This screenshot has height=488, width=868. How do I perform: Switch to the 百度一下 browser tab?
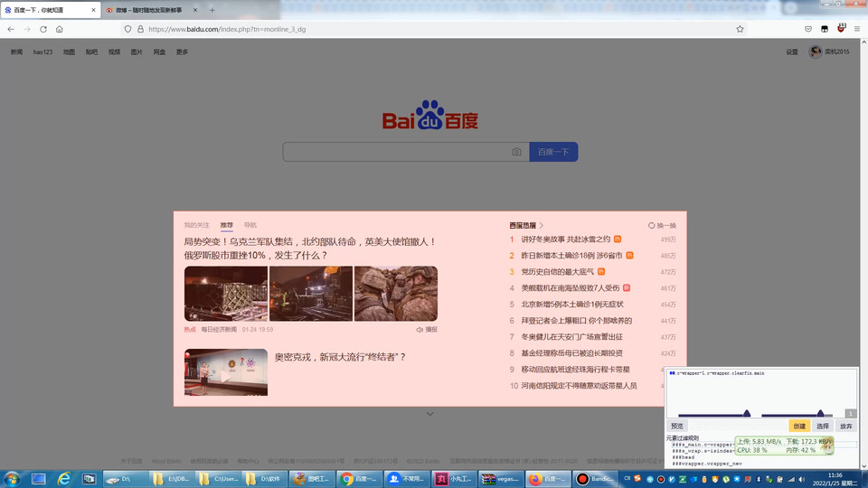pyautogui.click(x=50, y=10)
